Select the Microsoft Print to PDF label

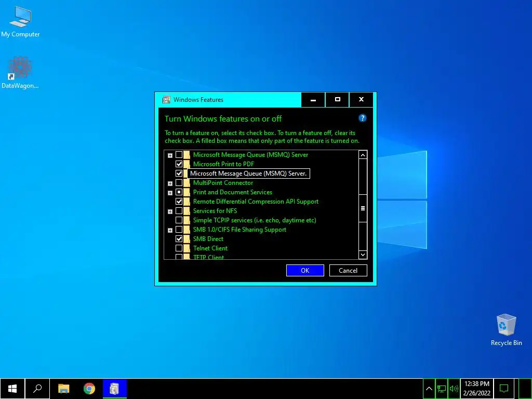(x=223, y=164)
